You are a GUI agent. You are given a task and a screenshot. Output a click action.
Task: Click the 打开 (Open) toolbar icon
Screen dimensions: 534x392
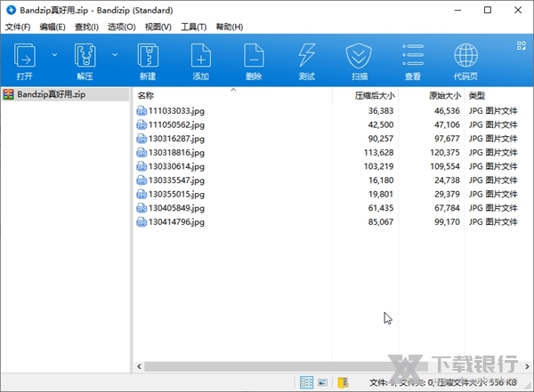point(25,58)
